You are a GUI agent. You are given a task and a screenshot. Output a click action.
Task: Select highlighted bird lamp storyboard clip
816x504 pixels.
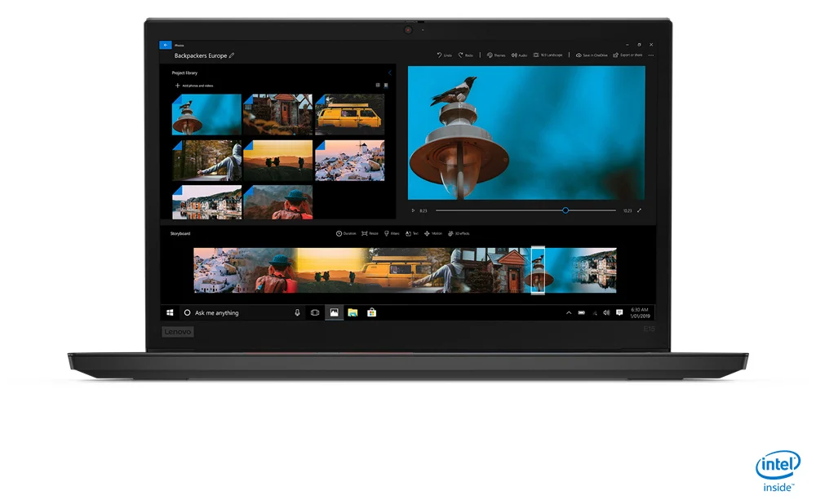click(x=538, y=271)
